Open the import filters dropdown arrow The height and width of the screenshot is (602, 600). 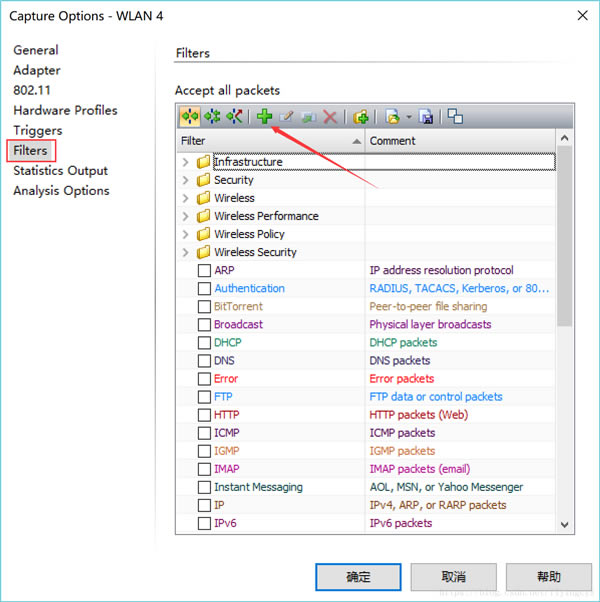(407, 118)
